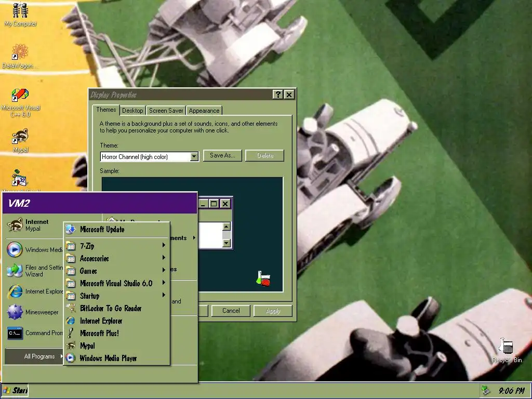532x399 pixels.
Task: Click the system tray network icon
Action: click(486, 391)
